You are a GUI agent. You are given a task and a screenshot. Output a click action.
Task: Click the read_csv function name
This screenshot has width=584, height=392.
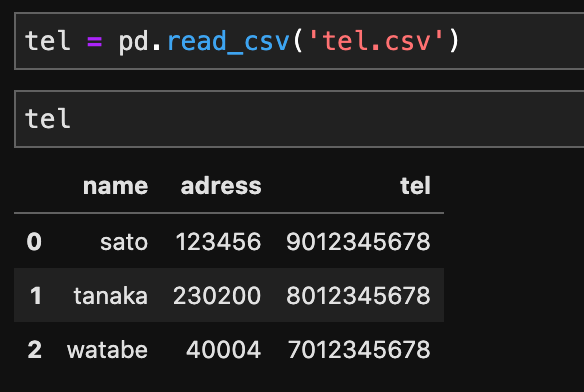(228, 42)
